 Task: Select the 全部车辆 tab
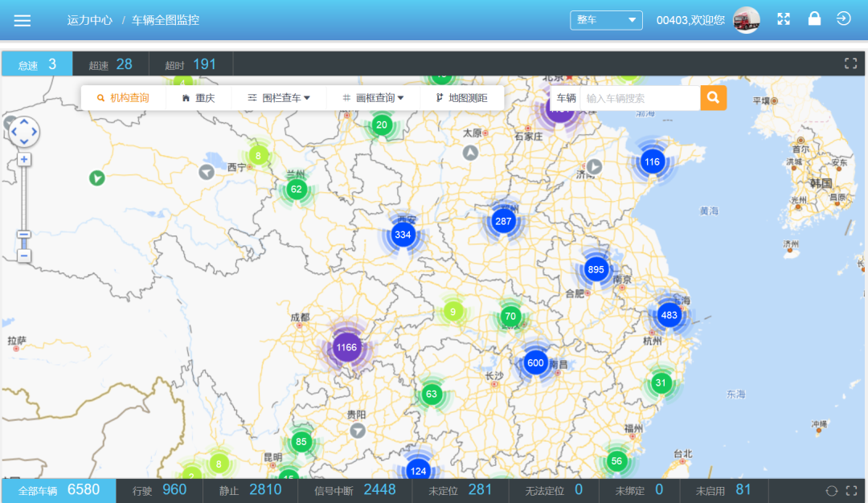click(59, 490)
